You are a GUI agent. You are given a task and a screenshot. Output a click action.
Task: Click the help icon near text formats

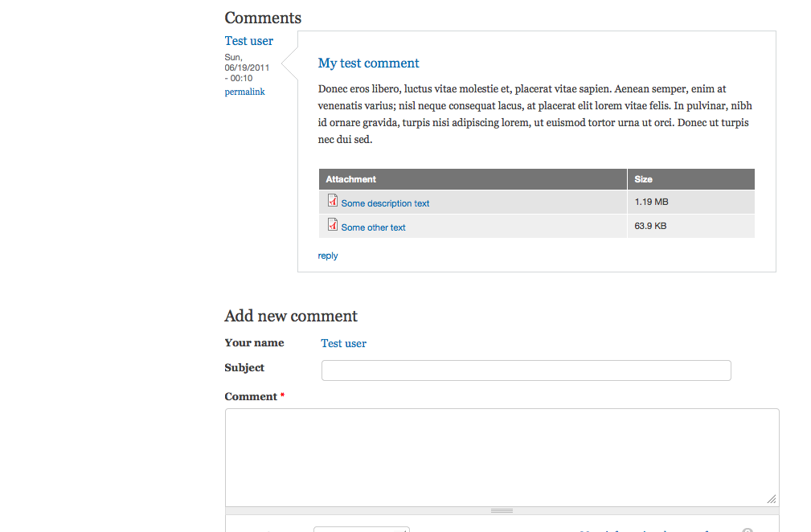(x=748, y=530)
